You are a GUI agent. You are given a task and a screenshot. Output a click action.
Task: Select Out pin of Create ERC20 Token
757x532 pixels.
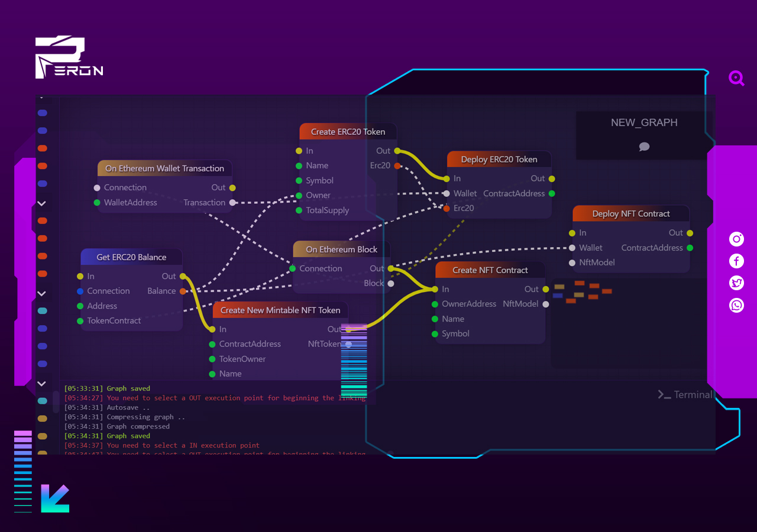[x=397, y=151]
